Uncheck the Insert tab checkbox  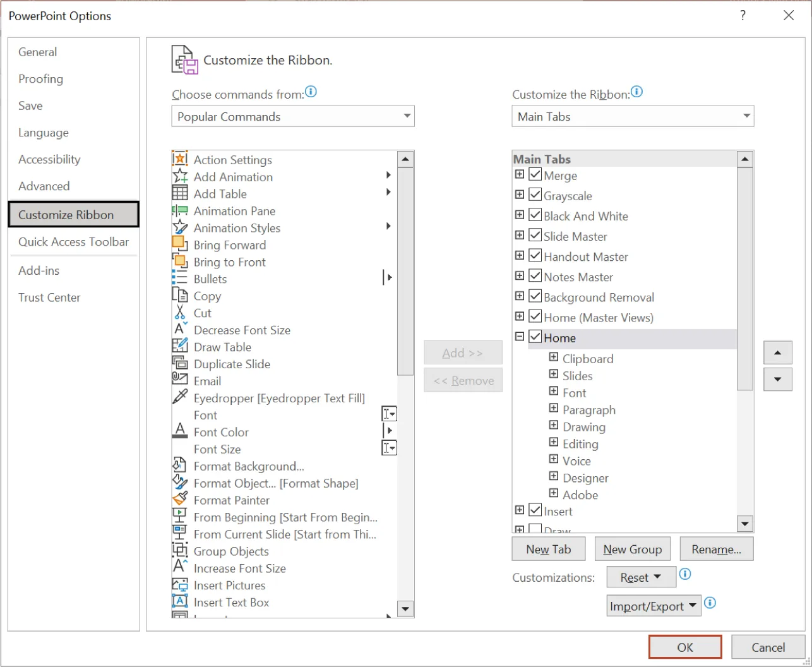pos(534,510)
